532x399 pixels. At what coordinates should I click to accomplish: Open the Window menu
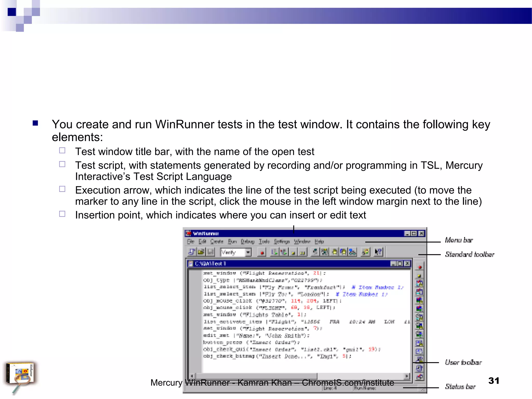pos(302,242)
